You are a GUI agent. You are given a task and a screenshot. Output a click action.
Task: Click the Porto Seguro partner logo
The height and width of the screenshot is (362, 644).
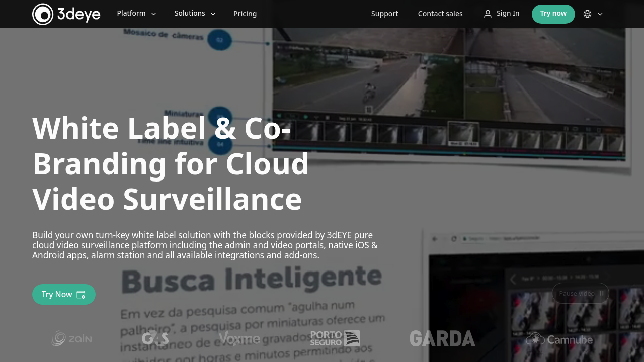coord(335,338)
